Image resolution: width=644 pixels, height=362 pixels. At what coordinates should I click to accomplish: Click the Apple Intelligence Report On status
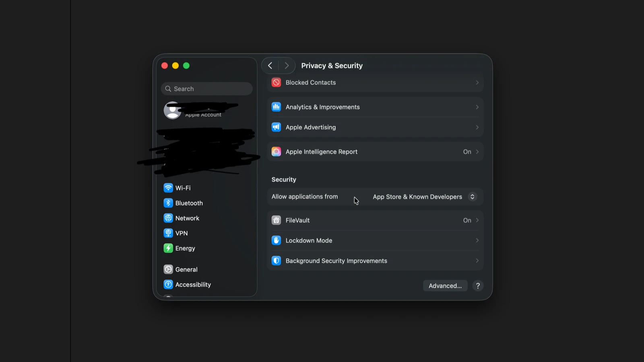[x=467, y=152]
